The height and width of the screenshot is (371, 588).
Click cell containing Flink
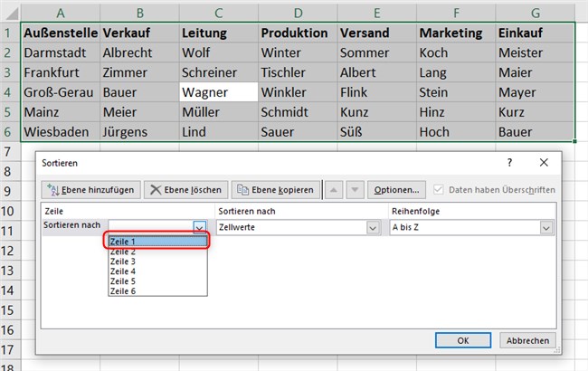click(377, 92)
